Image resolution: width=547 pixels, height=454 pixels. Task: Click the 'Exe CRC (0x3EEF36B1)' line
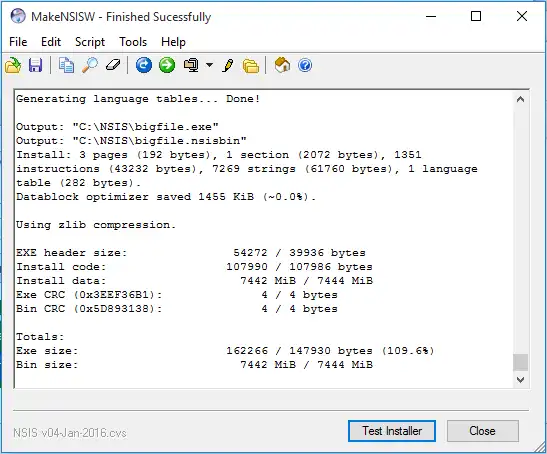coord(177,295)
